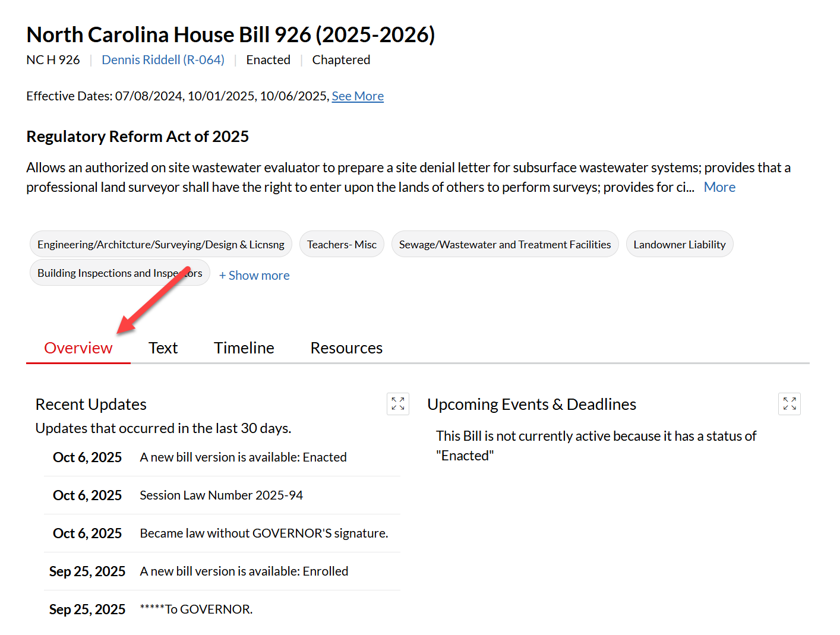Open the Resources tab
Image resolution: width=840 pixels, height=635 pixels.
346,348
